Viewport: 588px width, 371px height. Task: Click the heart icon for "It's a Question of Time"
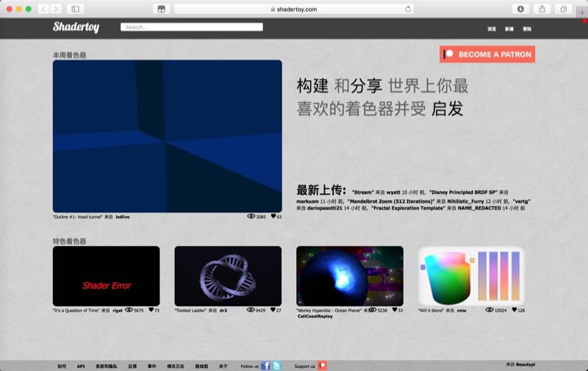click(x=151, y=310)
